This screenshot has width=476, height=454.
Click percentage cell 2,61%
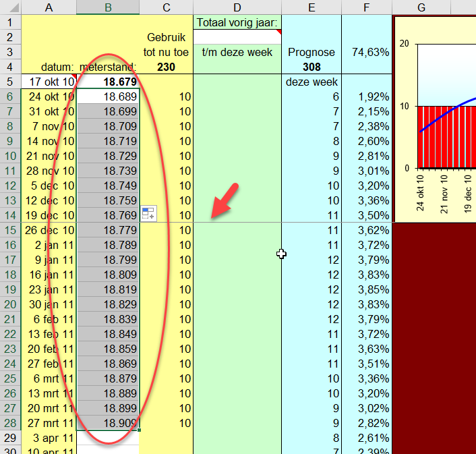pos(367,438)
